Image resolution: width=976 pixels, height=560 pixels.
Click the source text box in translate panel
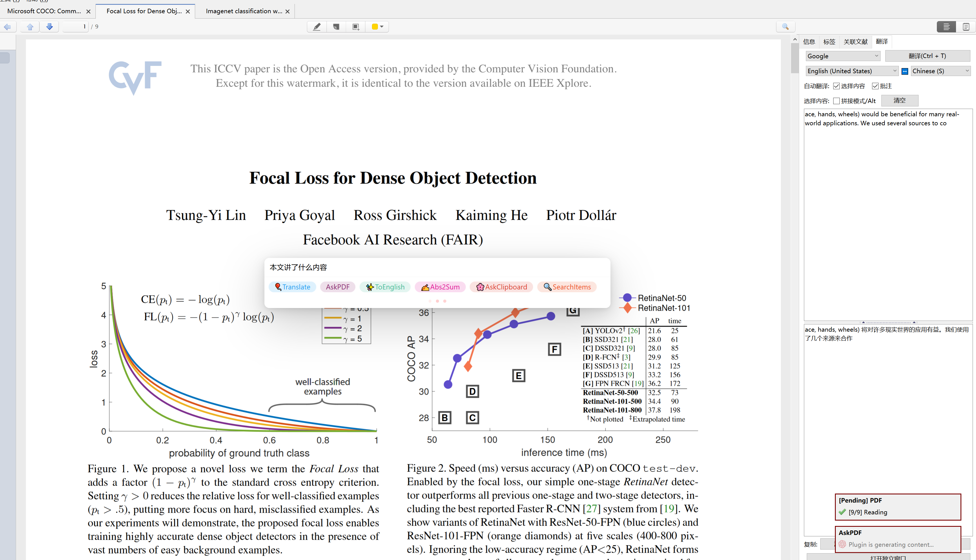(x=888, y=215)
